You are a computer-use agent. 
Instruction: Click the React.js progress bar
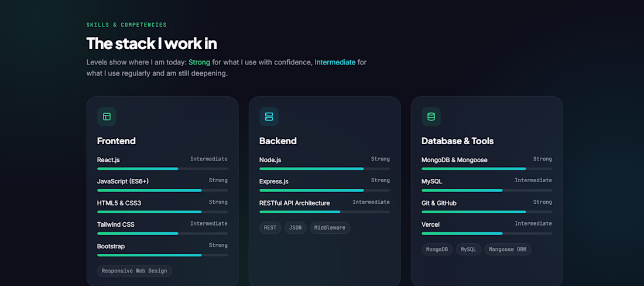(x=162, y=169)
